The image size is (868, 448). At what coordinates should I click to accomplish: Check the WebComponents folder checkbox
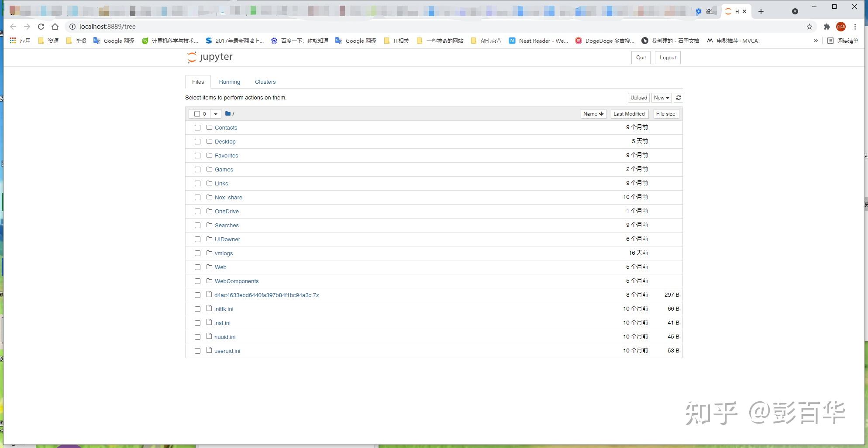click(197, 281)
